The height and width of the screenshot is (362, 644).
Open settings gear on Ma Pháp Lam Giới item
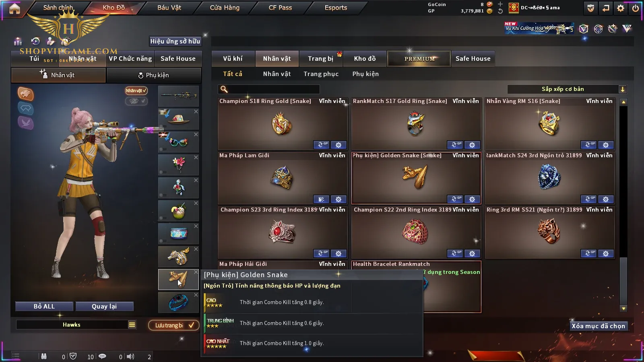[x=339, y=199]
